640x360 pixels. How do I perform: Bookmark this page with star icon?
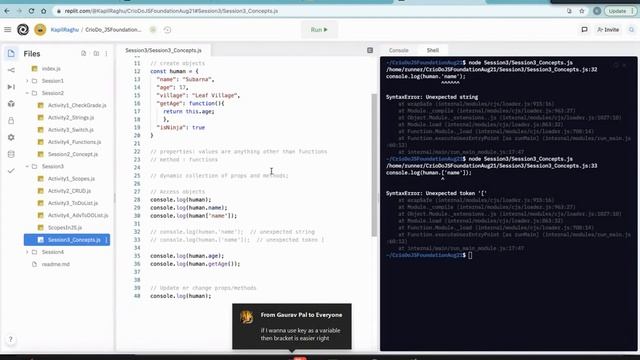coord(582,11)
